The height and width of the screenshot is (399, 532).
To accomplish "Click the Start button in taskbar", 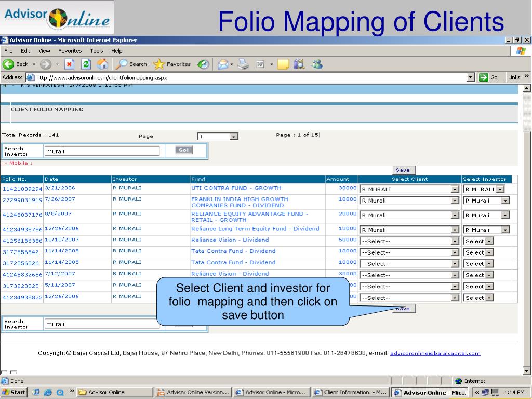I will pos(14,392).
